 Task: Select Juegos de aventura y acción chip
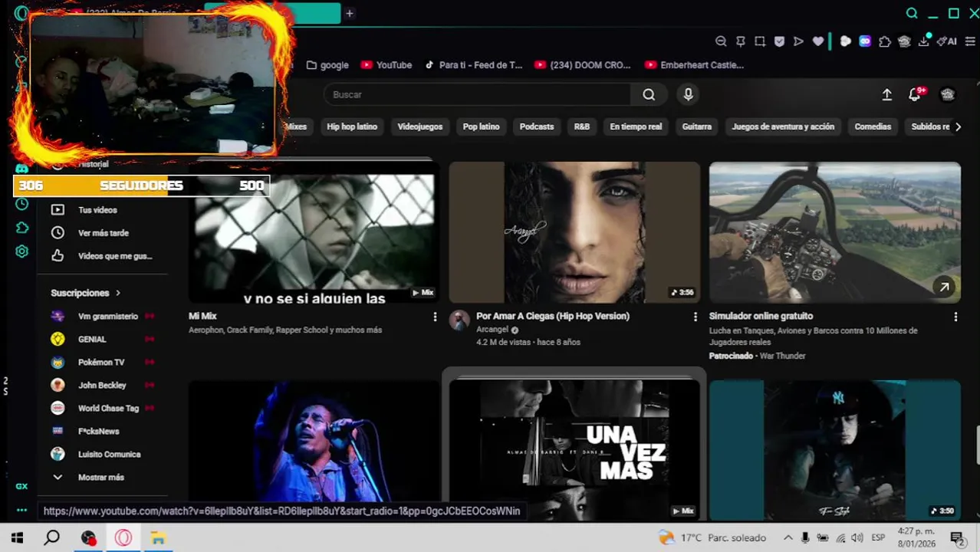783,127
